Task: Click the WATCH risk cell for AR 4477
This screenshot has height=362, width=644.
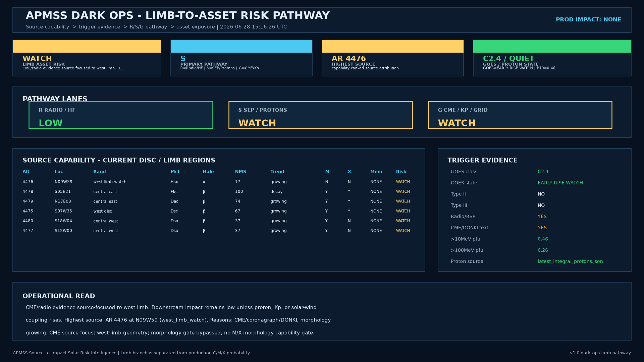Action: tap(403, 231)
